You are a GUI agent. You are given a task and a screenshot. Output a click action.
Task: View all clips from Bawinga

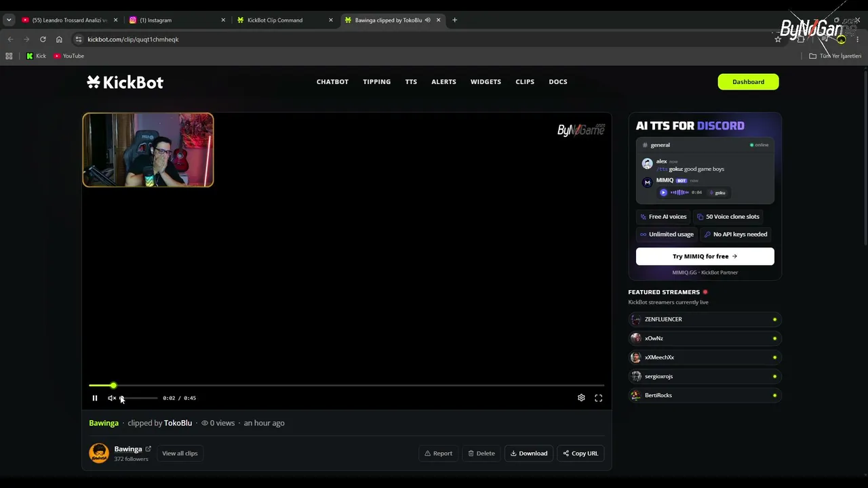pos(180,453)
